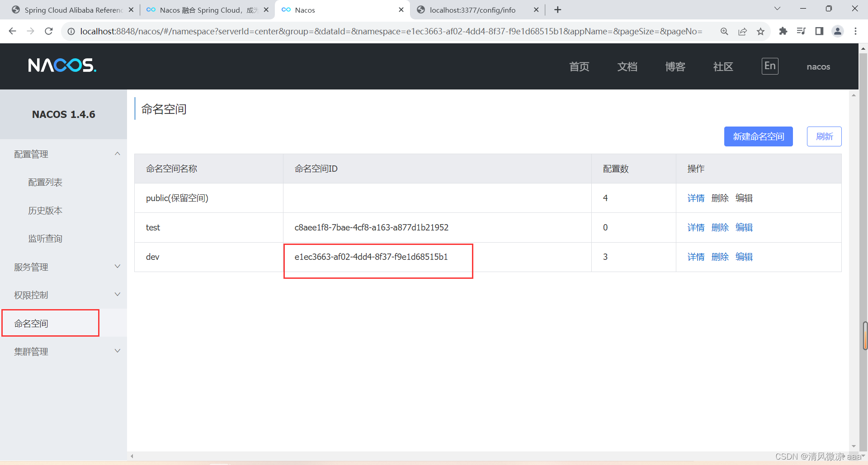Click the zoom magnifier icon in address bar

point(724,31)
